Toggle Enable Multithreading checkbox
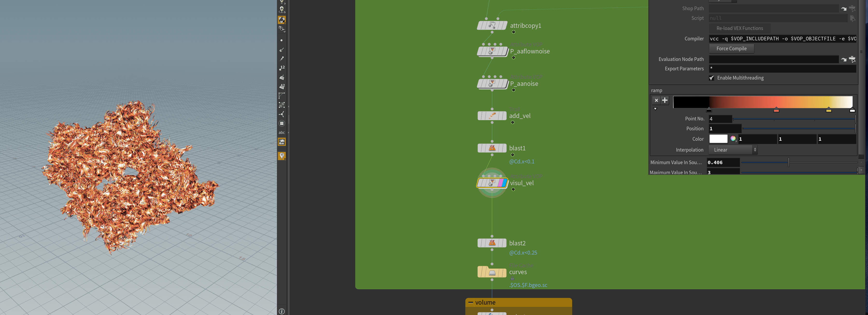Image resolution: width=868 pixels, height=315 pixels. pyautogui.click(x=712, y=78)
